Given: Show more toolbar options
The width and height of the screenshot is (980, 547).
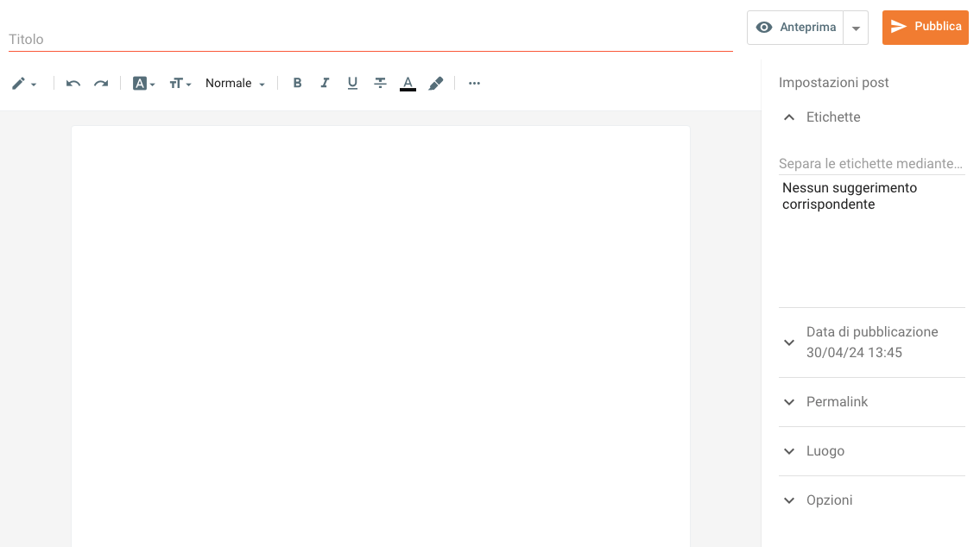Looking at the screenshot, I should (474, 83).
